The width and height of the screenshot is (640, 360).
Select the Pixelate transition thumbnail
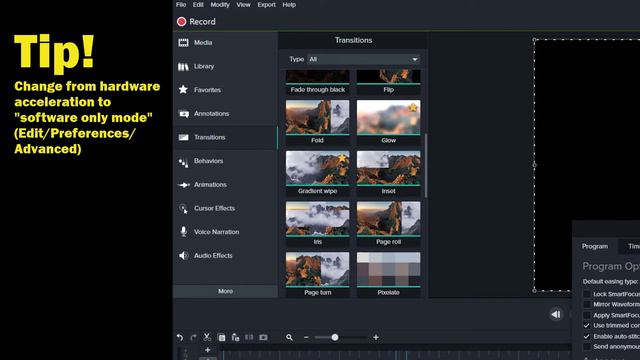coord(389,269)
